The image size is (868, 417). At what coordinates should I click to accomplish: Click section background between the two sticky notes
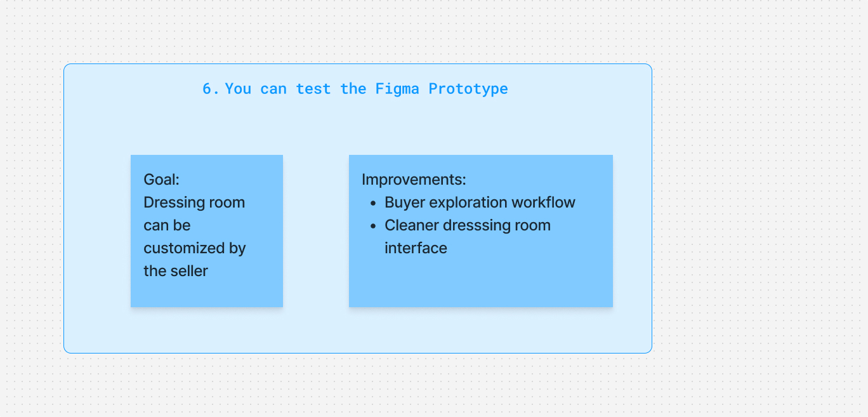coord(316,231)
